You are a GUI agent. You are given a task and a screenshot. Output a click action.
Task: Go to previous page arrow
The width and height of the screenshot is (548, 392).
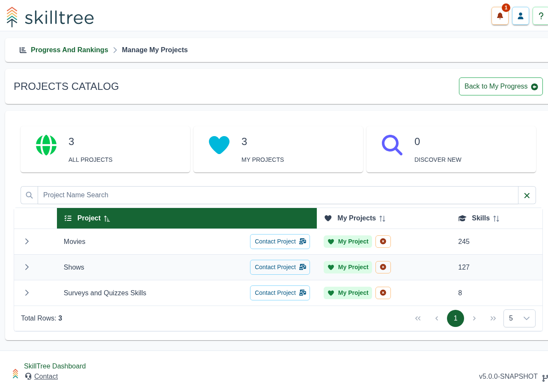pyautogui.click(x=437, y=318)
